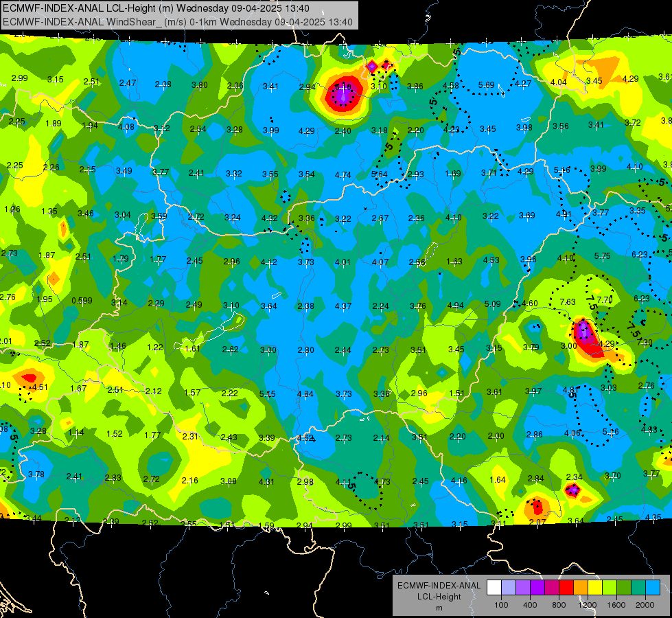Select the violet legend swatch right of 400
This screenshot has height=618, width=672.
pyautogui.click(x=537, y=588)
